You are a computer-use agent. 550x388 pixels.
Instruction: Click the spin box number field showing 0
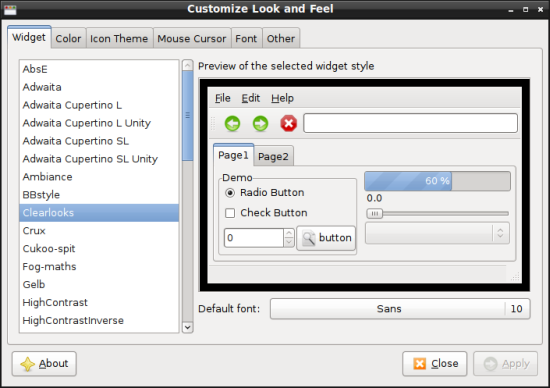[254, 238]
